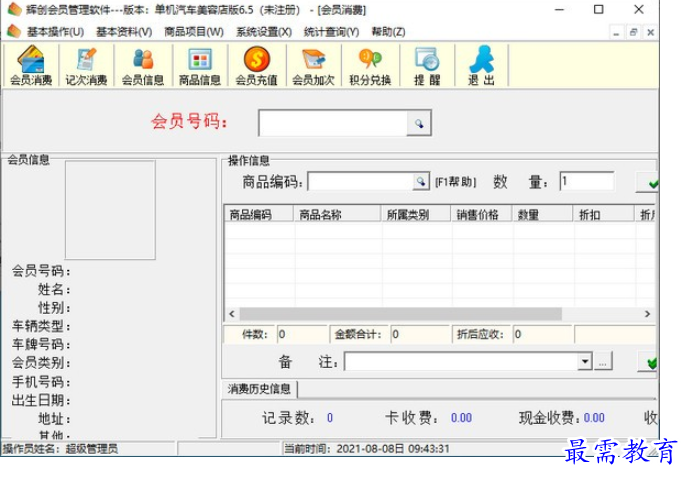The image size is (686, 483).
Task: Click the 记录数 value 0
Action: (330, 418)
